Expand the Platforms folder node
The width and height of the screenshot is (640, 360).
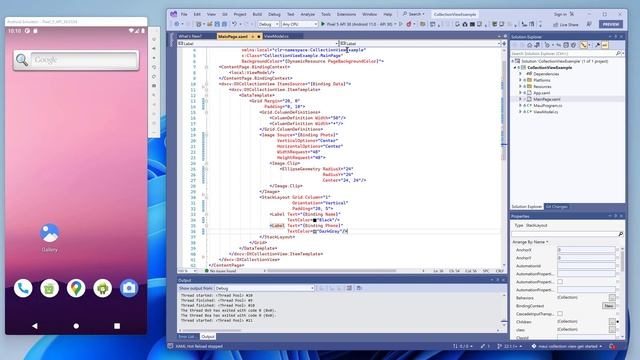tap(520, 80)
